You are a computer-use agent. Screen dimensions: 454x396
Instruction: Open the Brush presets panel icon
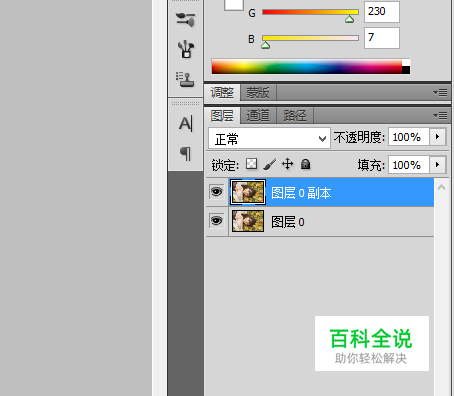pyautogui.click(x=186, y=20)
